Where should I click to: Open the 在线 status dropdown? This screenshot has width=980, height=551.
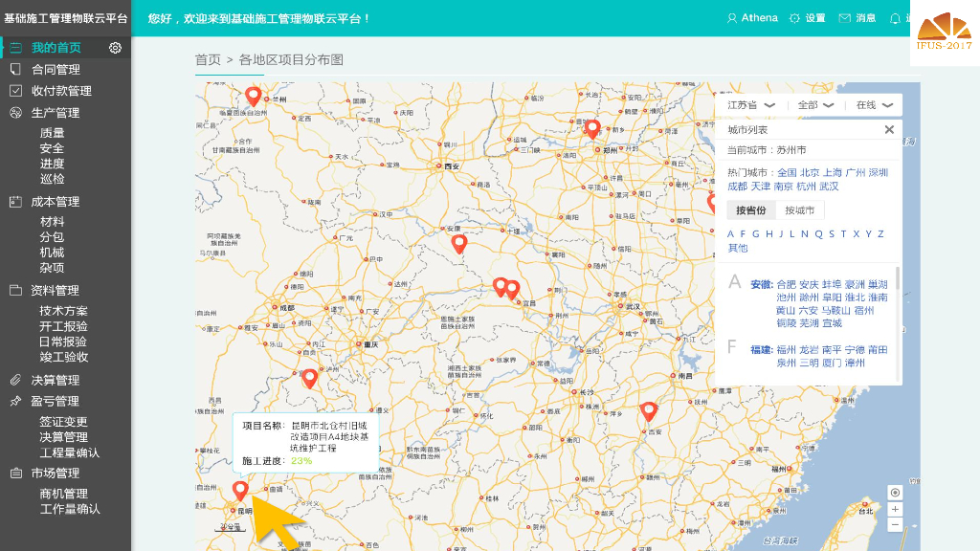pos(874,105)
